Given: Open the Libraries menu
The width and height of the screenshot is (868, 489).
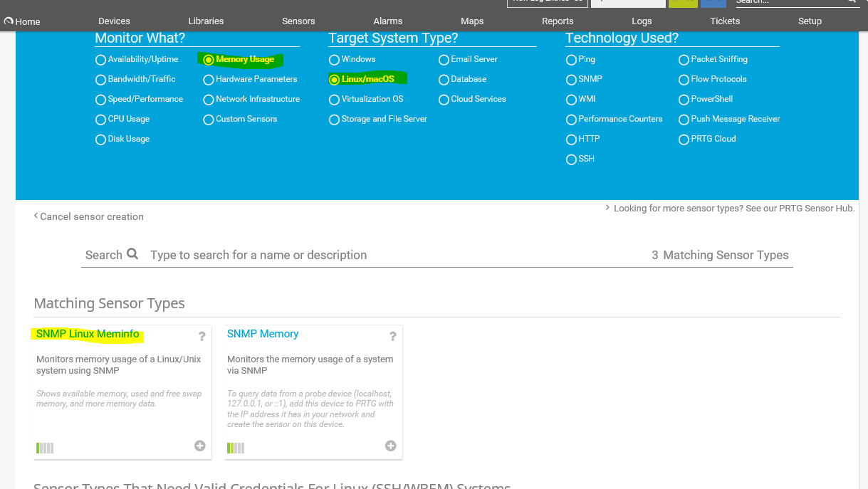Looking at the screenshot, I should 206,21.
